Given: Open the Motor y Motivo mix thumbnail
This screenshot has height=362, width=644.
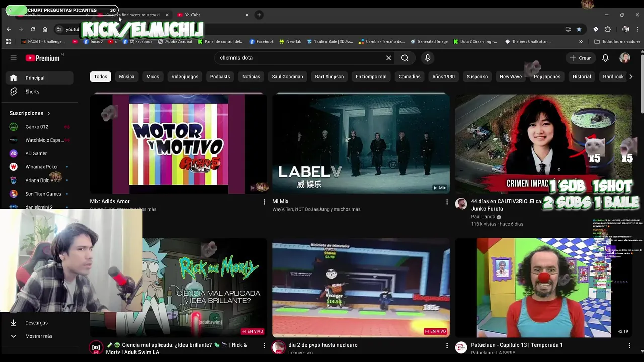Looking at the screenshot, I should [178, 143].
